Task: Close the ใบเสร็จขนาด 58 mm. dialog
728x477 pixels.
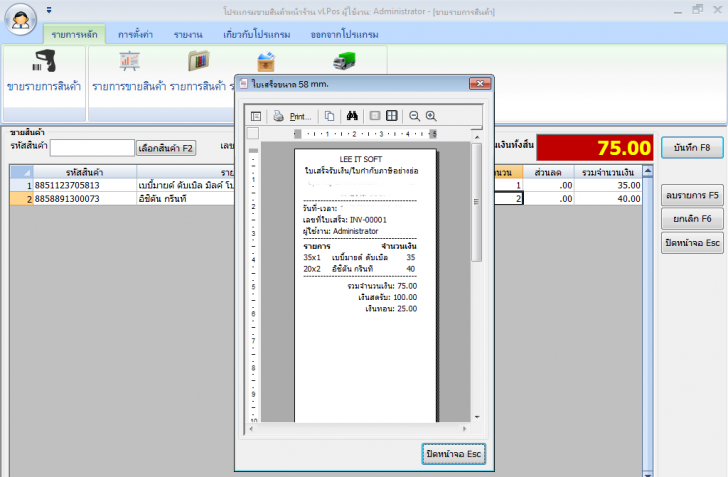Action: 480,84
